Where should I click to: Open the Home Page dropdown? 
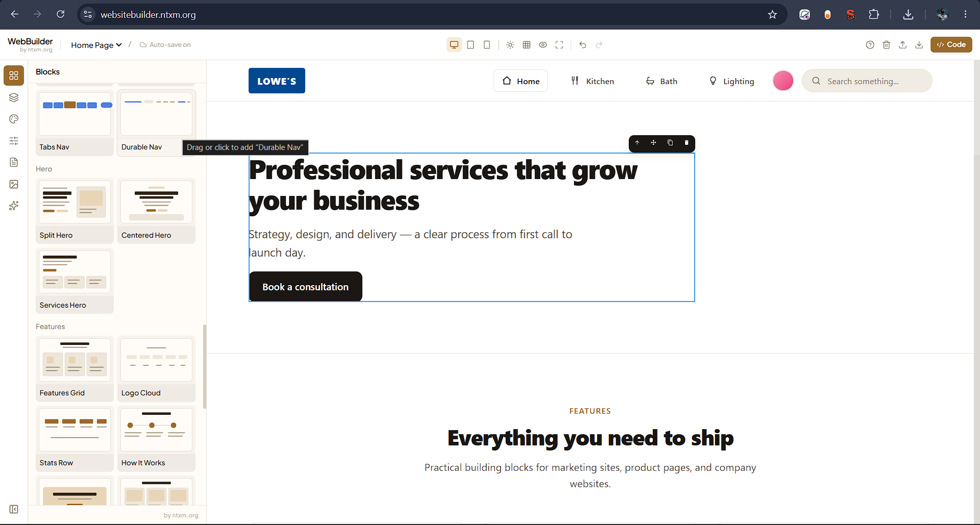point(96,45)
